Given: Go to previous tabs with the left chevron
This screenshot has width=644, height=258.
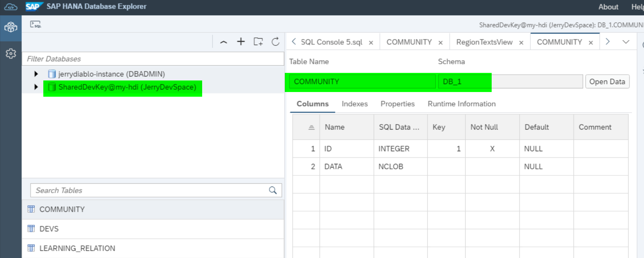Looking at the screenshot, I should (294, 41).
